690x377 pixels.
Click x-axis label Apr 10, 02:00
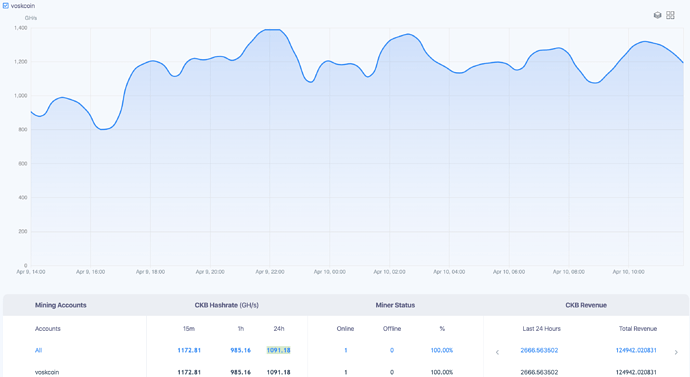(389, 272)
